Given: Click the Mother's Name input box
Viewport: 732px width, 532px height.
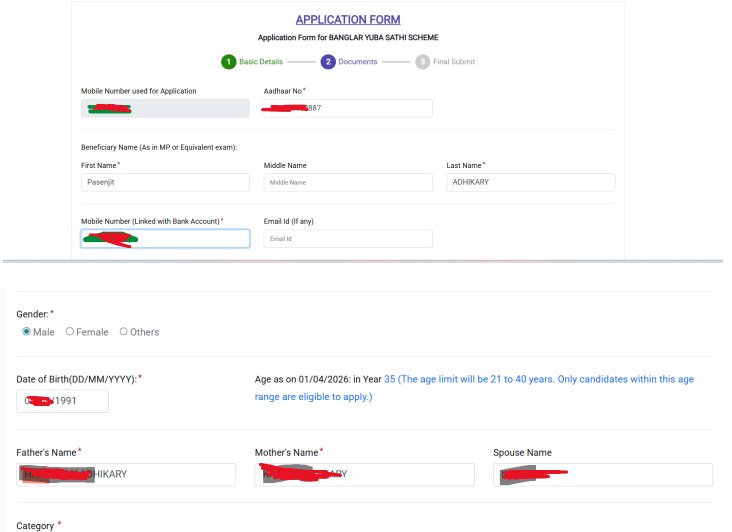Looking at the screenshot, I should click(364, 474).
